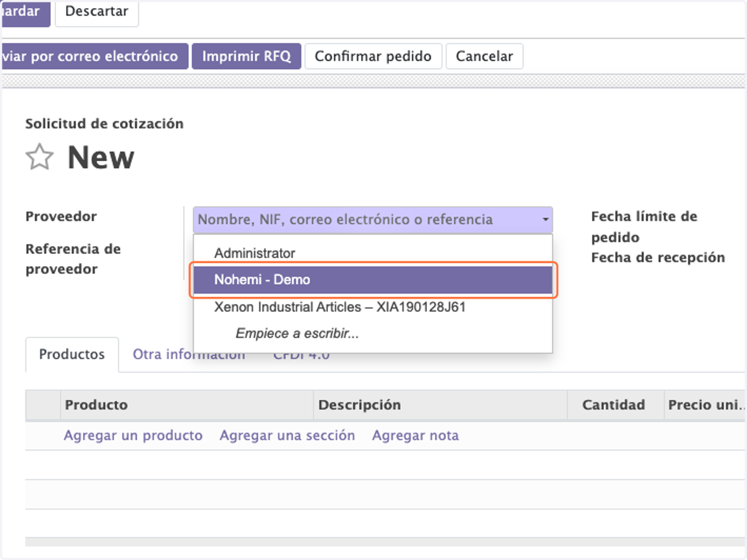Click the Descripción column header
Image resolution: width=747 pixels, height=560 pixels.
click(440, 405)
